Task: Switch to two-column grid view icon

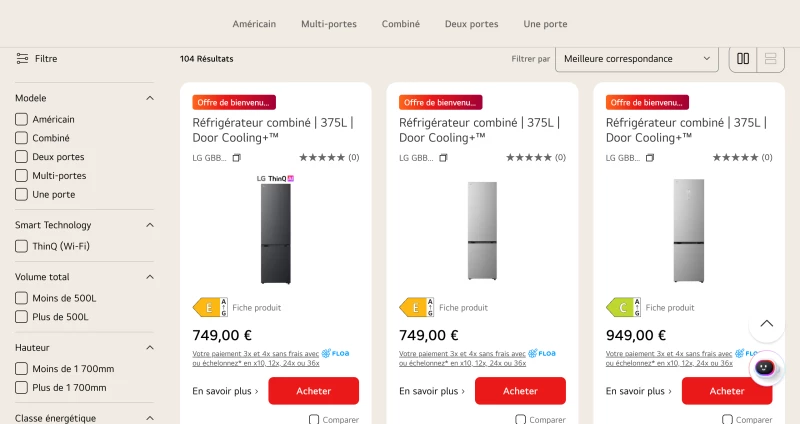Action: point(743,59)
